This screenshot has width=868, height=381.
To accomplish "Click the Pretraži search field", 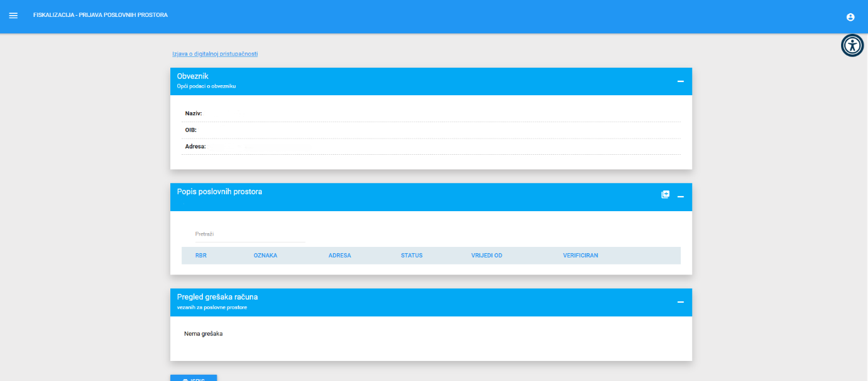I will 250,234.
